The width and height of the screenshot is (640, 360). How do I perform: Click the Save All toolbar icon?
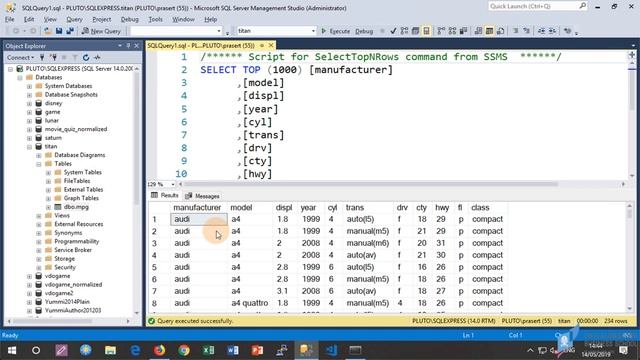[70, 31]
